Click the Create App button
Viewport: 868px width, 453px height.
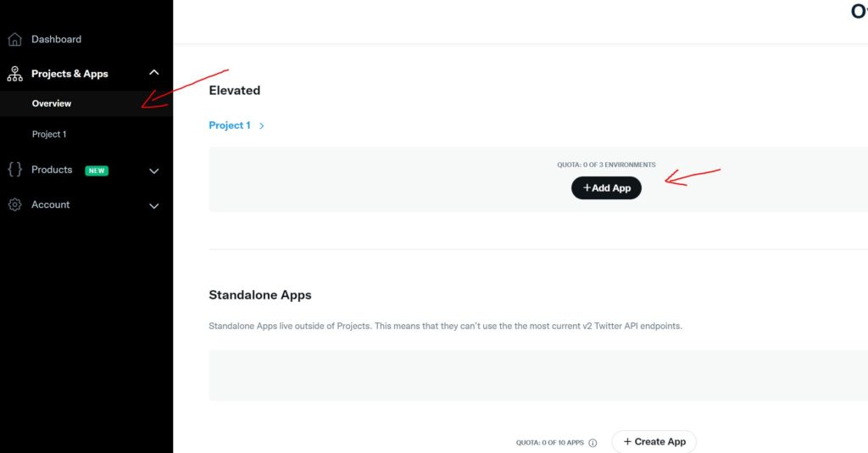[x=654, y=441]
